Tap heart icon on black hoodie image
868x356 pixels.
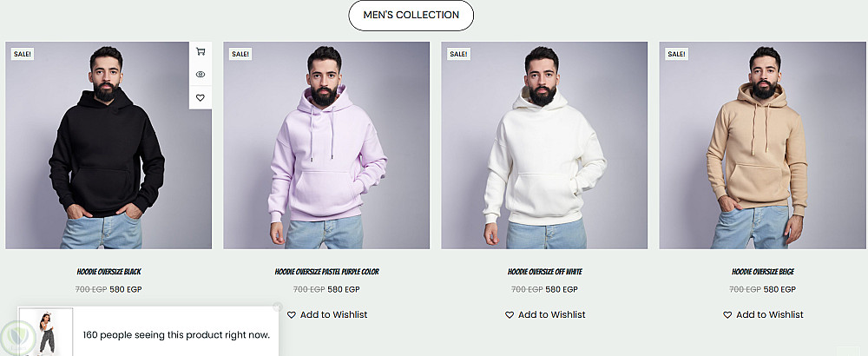(x=201, y=97)
